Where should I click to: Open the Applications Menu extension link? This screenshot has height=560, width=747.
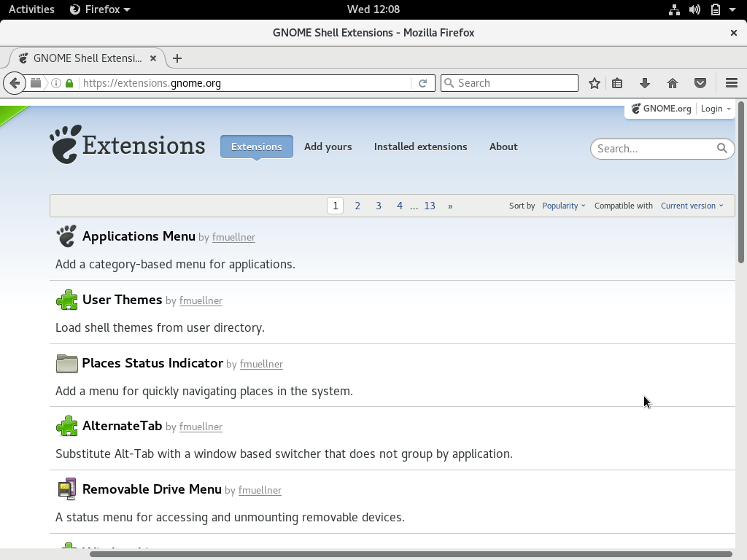139,236
